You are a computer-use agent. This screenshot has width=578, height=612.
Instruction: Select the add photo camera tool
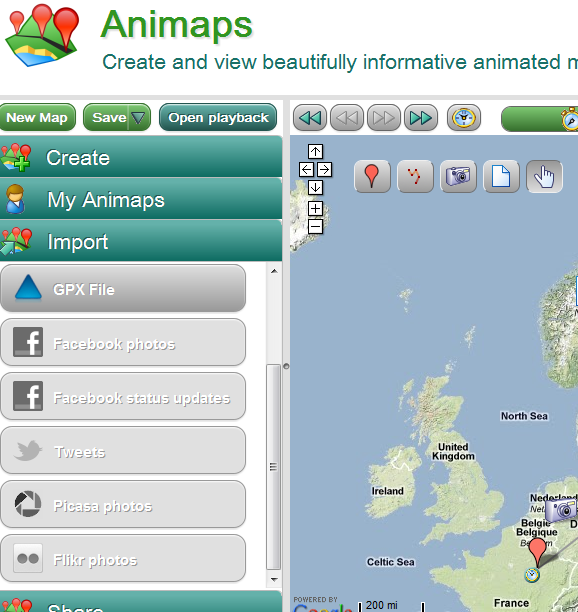pyautogui.click(x=458, y=176)
